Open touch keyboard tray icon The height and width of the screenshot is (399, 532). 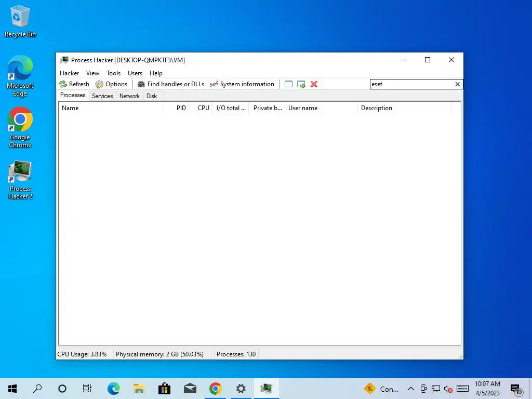pos(462,389)
